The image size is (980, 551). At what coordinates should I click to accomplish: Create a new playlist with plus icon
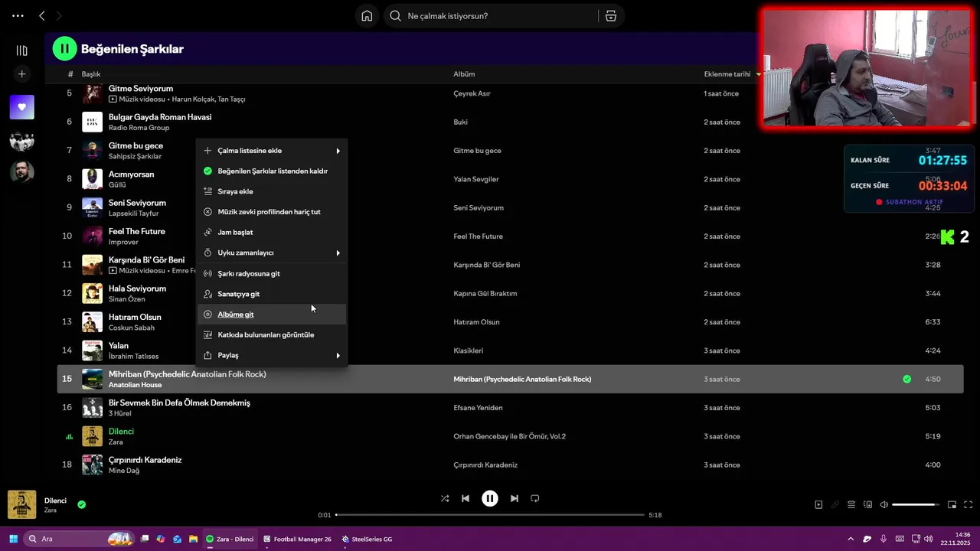pos(21,74)
